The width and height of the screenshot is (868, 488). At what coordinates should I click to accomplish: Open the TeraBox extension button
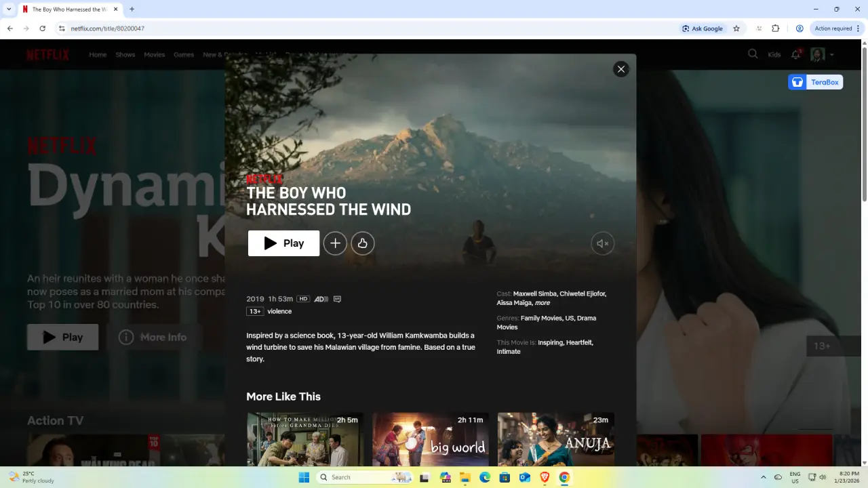pyautogui.click(x=815, y=82)
